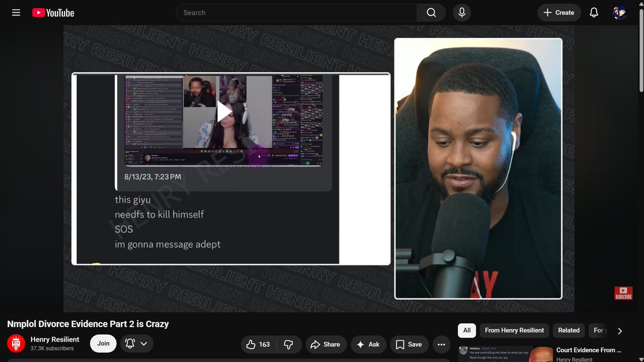Share the video
The image size is (644, 362).
pyautogui.click(x=326, y=344)
